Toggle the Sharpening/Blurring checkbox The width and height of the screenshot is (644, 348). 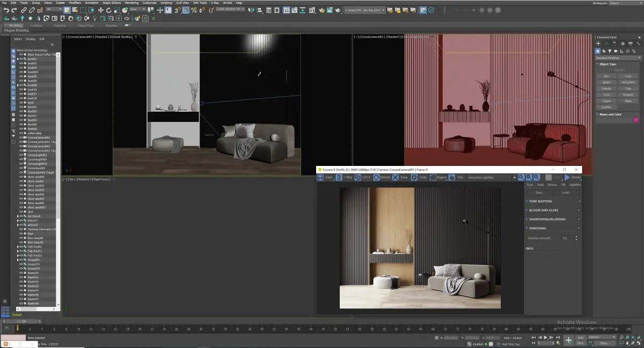tap(579, 219)
